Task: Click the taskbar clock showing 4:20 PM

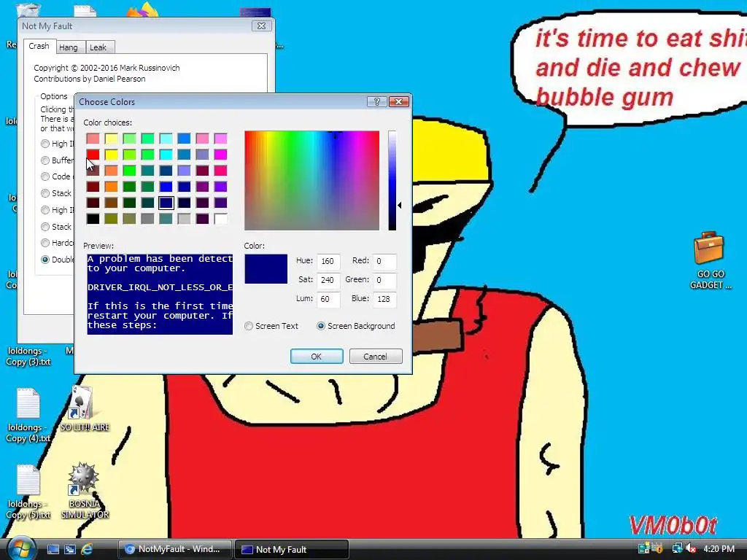Action: (719, 548)
